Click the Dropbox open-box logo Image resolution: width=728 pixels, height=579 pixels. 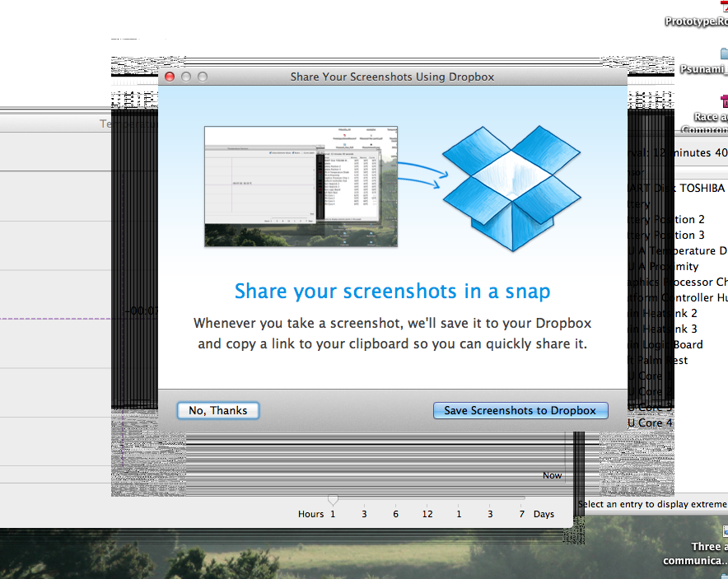511,188
